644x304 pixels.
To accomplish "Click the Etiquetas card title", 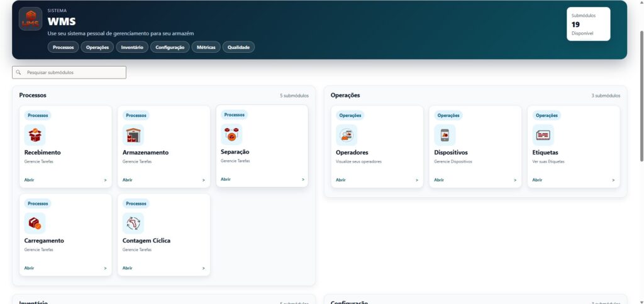I will [545, 153].
